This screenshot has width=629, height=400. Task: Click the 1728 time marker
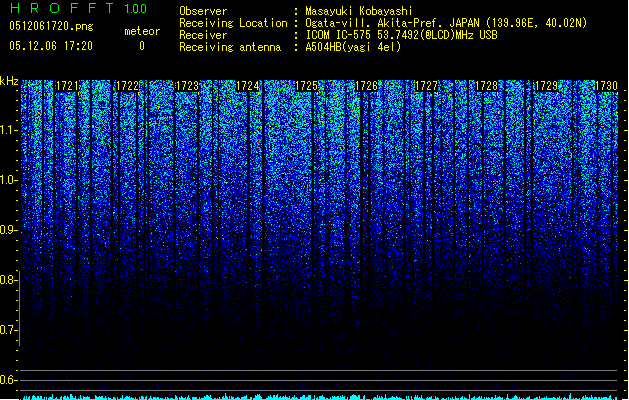pos(486,86)
